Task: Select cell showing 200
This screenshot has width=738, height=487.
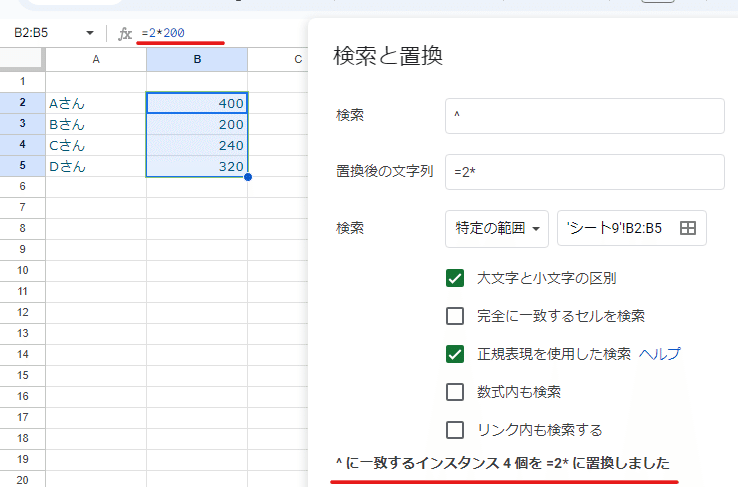Action: [197, 124]
